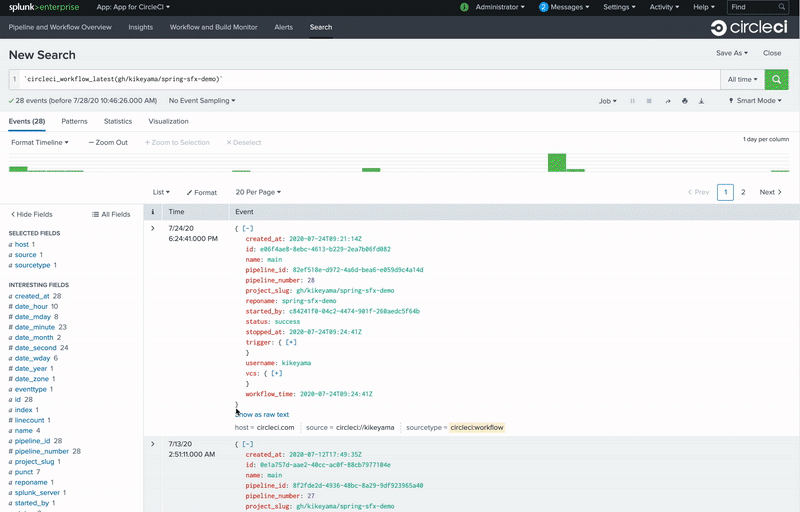Open the Messages dropdown

569,7
